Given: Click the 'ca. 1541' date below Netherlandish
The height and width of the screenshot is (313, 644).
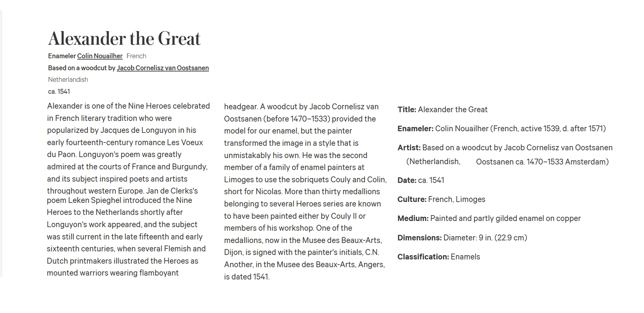Looking at the screenshot, I should pos(59,91).
